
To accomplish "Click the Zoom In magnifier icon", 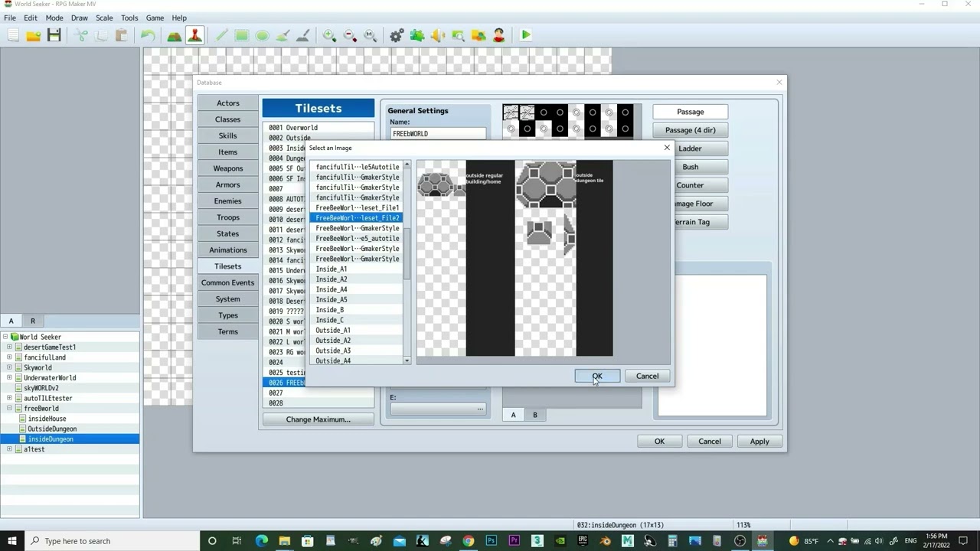I will tap(329, 35).
